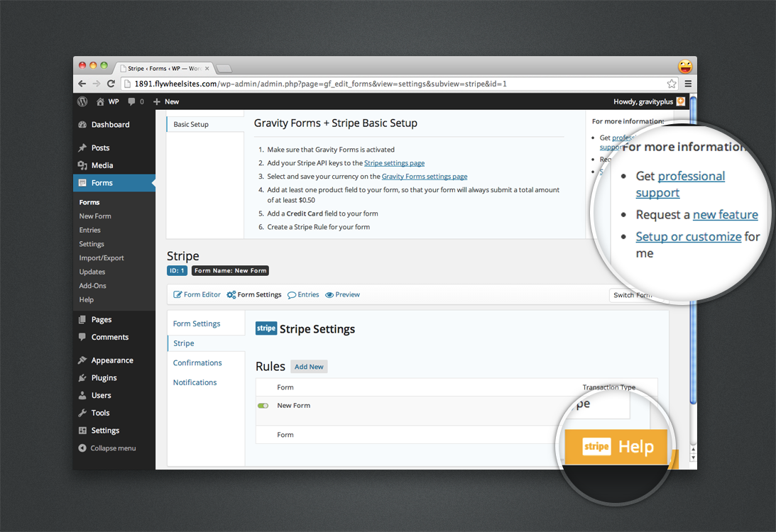Image resolution: width=776 pixels, height=532 pixels.
Task: Click the Preview eye link
Action: click(x=342, y=294)
